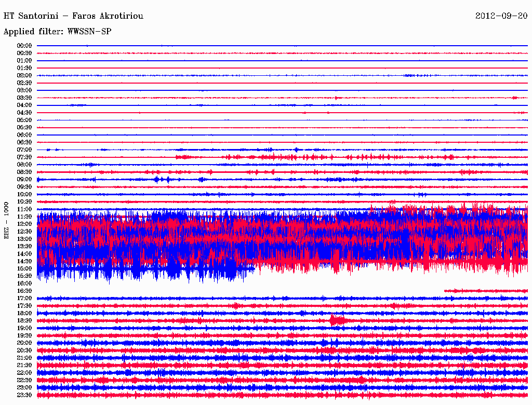Viewport: 532px width, 405px height.
Task: Select the 02:00 time label
Action: click(24, 76)
